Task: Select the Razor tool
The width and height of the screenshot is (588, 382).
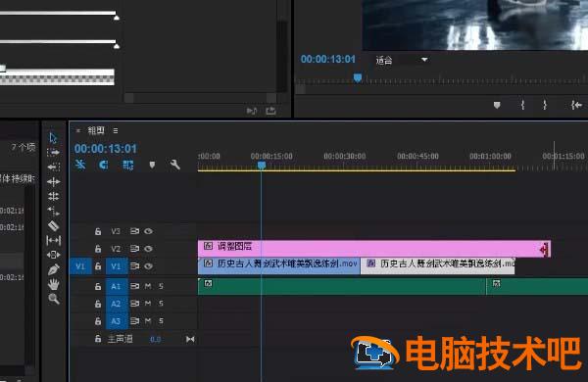Action: tap(53, 225)
